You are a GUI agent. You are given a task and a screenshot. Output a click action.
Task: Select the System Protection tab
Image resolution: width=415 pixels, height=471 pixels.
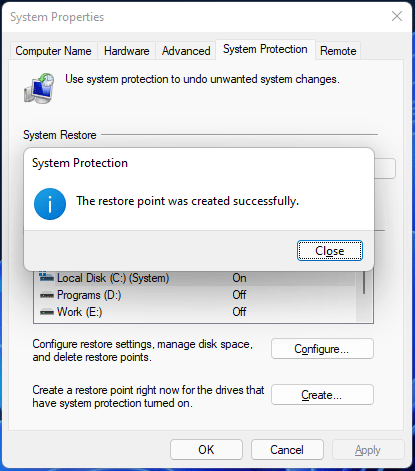(265, 49)
